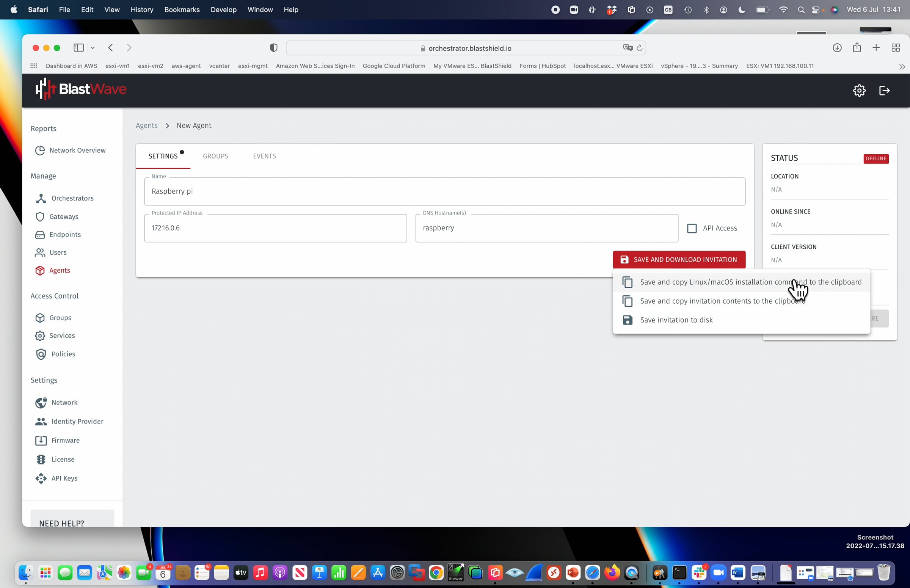Viewport: 910px width, 588px height.
Task: Click the Services gear icon
Action: pos(40,336)
